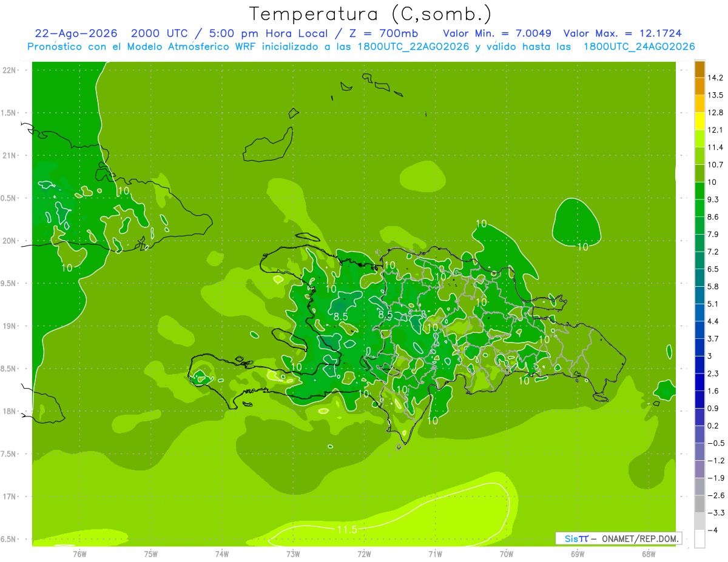728x562 pixels.
Task: Click the '11.4' colorbar label
Action: coord(716,147)
